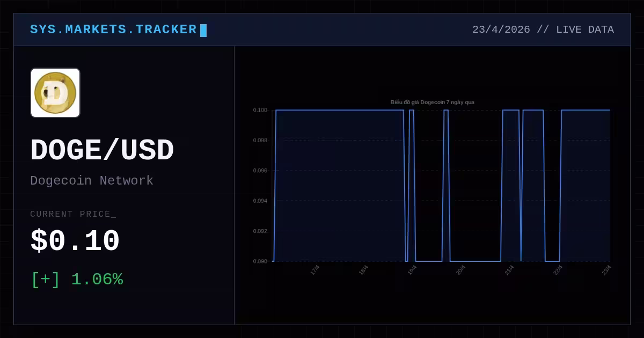Click the DOGE/USD pair heading
644x338 pixels.
(102, 150)
